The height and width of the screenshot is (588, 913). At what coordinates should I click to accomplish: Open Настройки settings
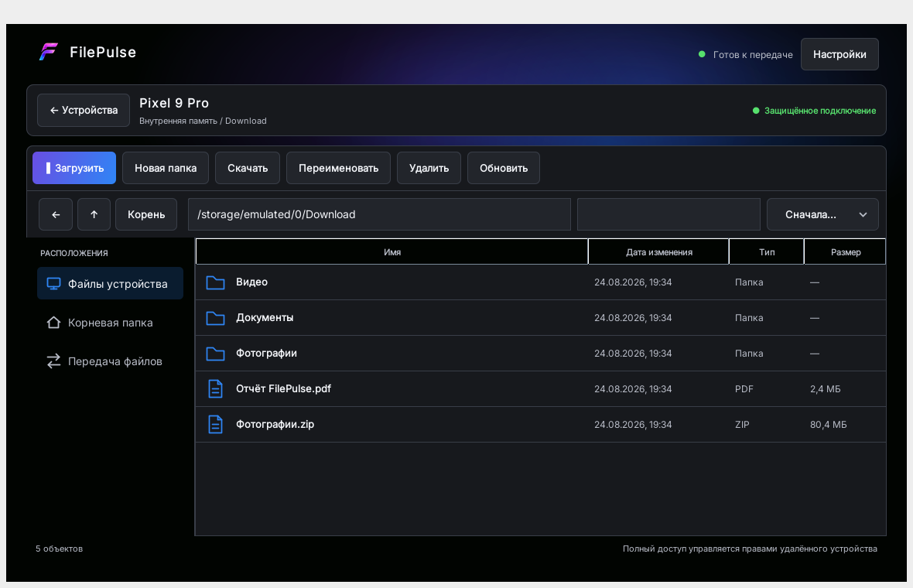click(x=839, y=54)
